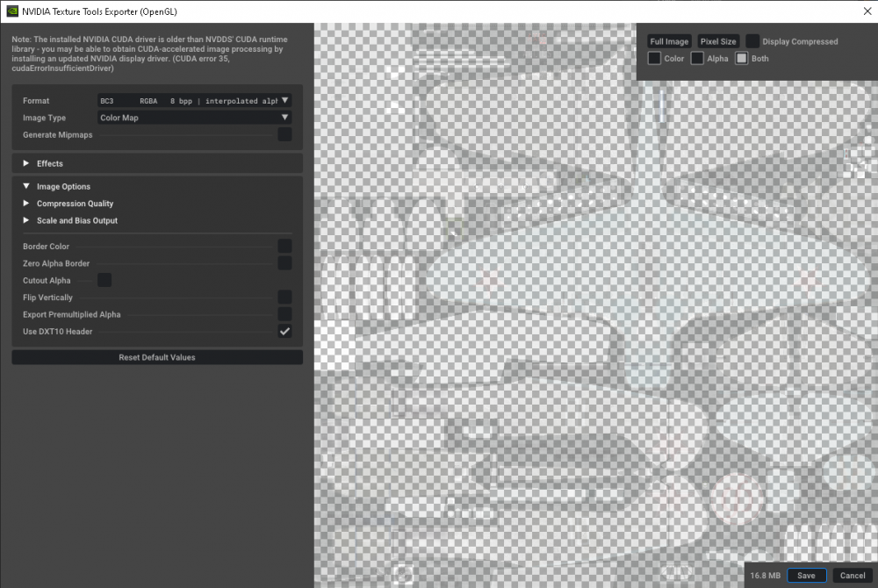Enable Export Premultiplied Alpha
The height and width of the screenshot is (588, 878).
[x=284, y=314]
